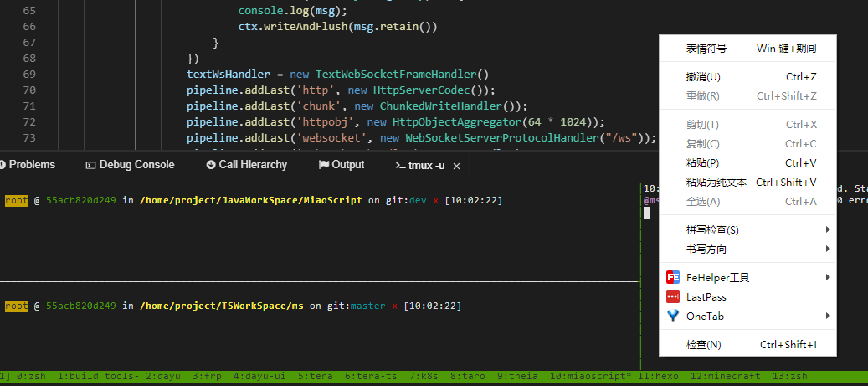The height and width of the screenshot is (386, 868).
Task: Expand the 拼写检查 submenu arrow
Action: click(828, 229)
